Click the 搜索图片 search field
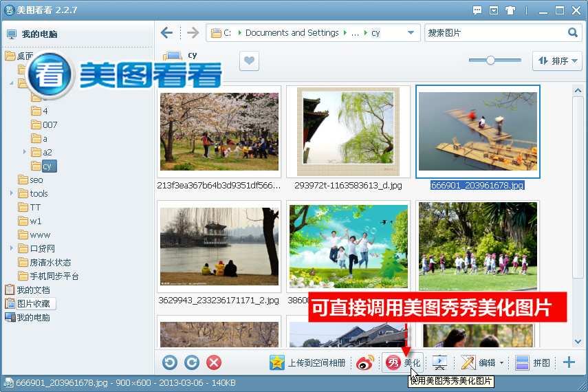This screenshot has height=392, width=588. (497, 32)
